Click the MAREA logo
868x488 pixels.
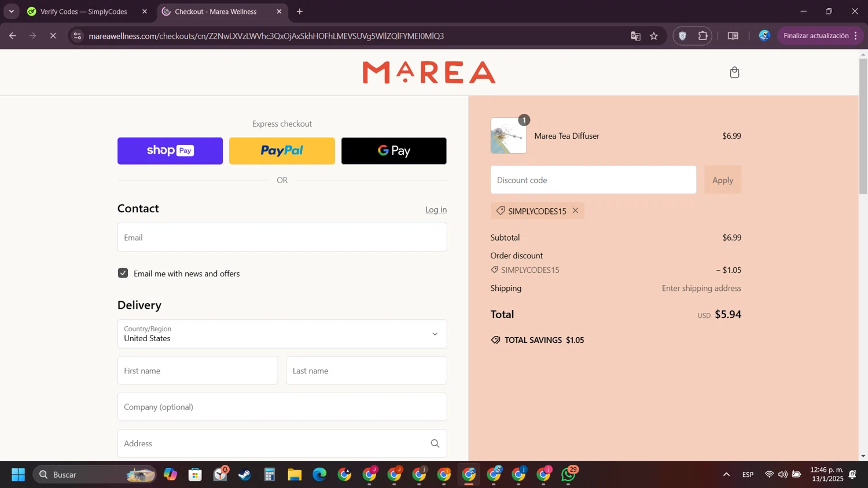tap(429, 72)
